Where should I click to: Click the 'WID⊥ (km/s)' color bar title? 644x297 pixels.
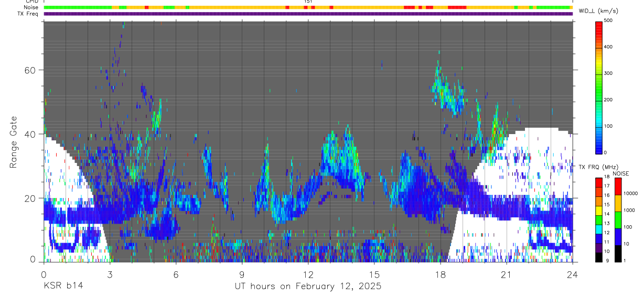599,10
